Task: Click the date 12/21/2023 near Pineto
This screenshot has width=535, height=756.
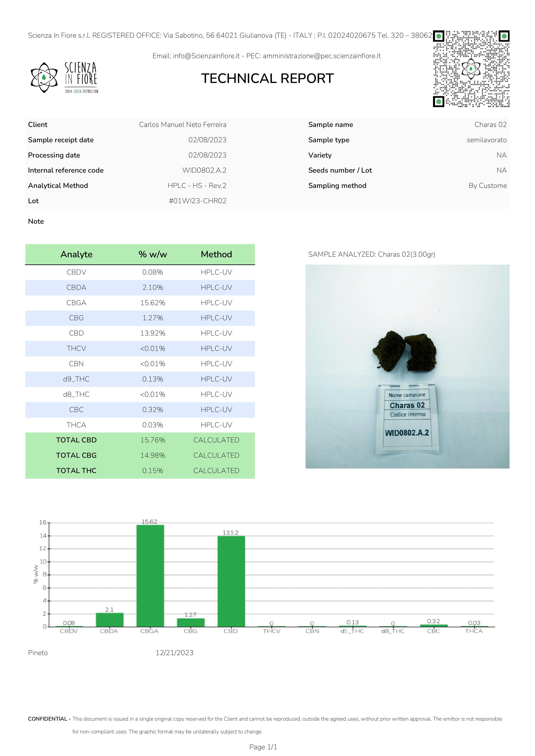Action: tap(174, 653)
